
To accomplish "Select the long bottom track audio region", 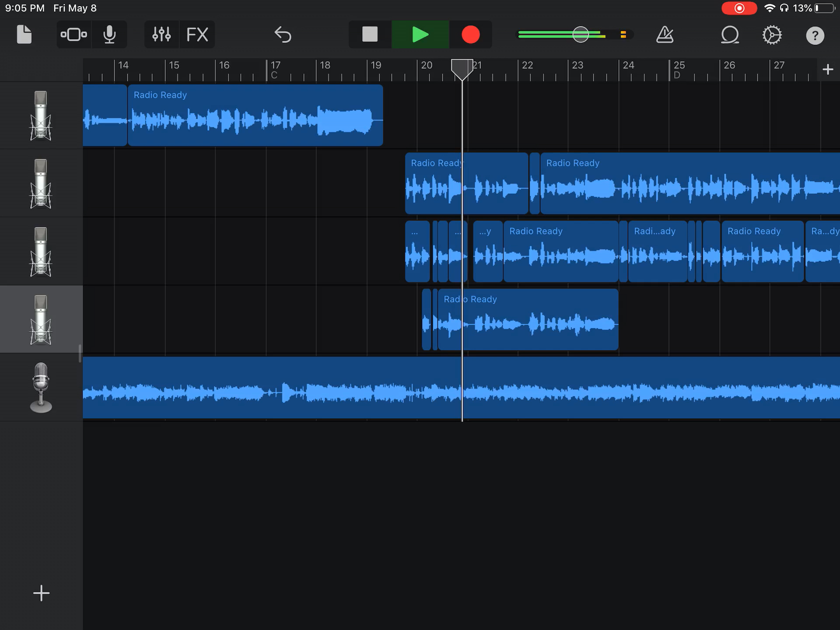I will (461, 388).
